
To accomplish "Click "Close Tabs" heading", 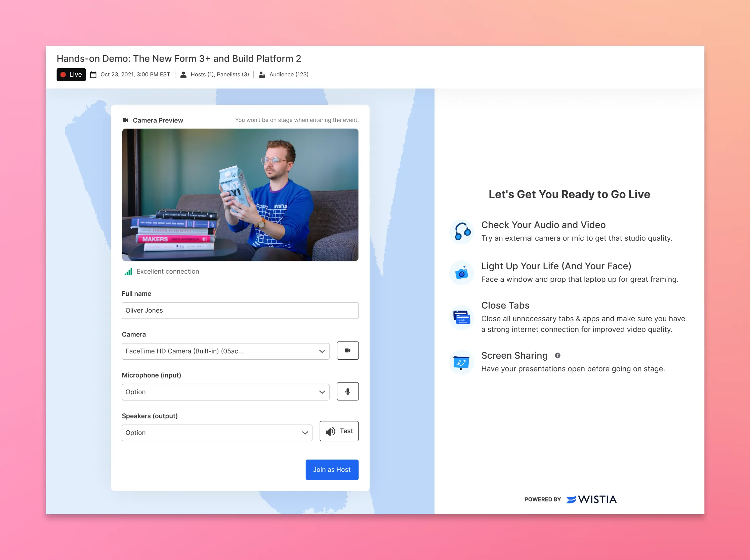I will point(505,306).
